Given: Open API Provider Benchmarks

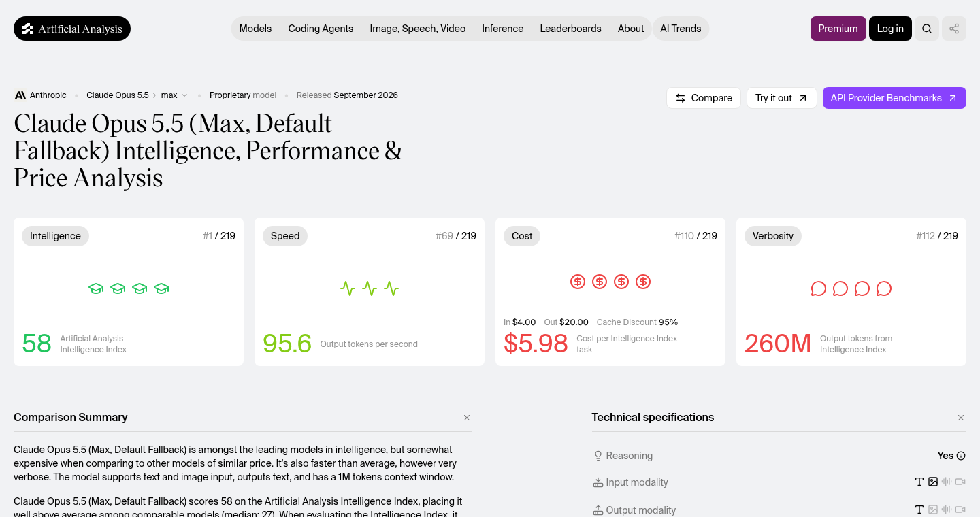Looking at the screenshot, I should [894, 98].
